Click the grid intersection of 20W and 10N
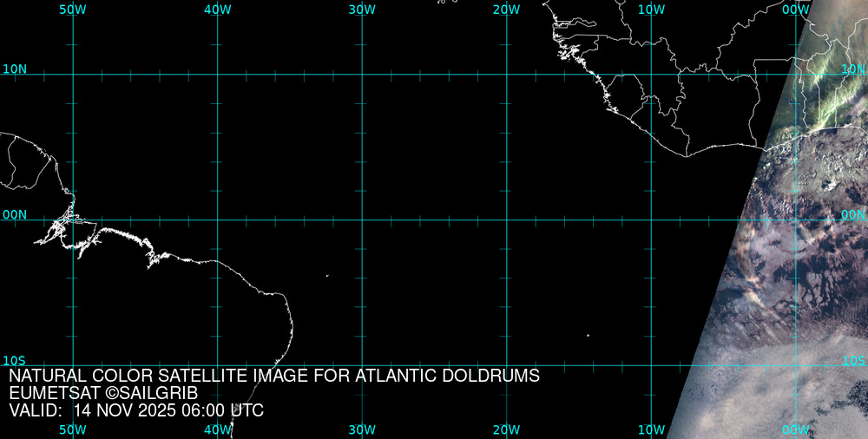This screenshot has width=868, height=439. pos(506,75)
